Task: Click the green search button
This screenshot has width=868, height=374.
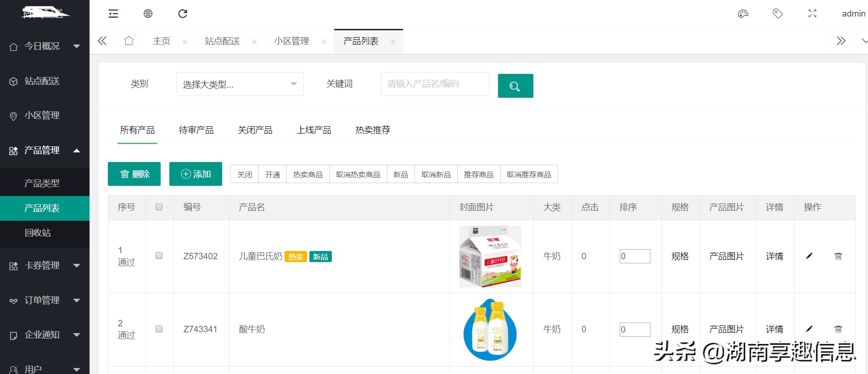Action: (515, 86)
